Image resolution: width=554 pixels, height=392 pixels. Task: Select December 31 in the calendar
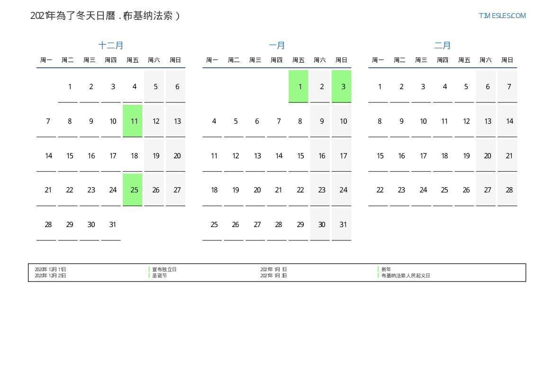pyautogui.click(x=112, y=225)
